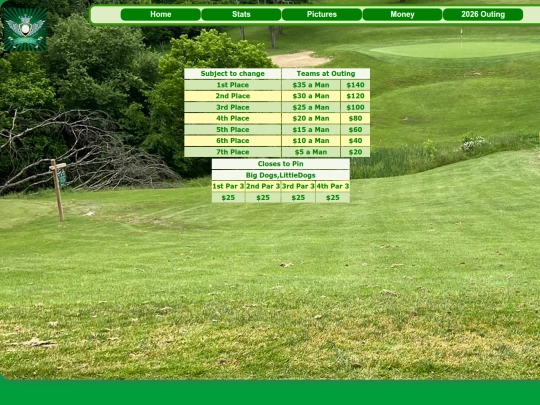Open the Pictures menu item
This screenshot has width=540, height=405.
point(322,14)
